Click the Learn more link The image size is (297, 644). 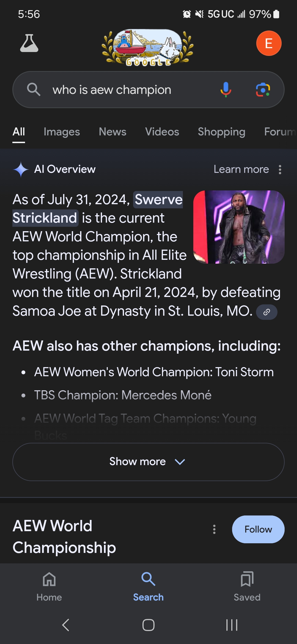click(x=241, y=170)
